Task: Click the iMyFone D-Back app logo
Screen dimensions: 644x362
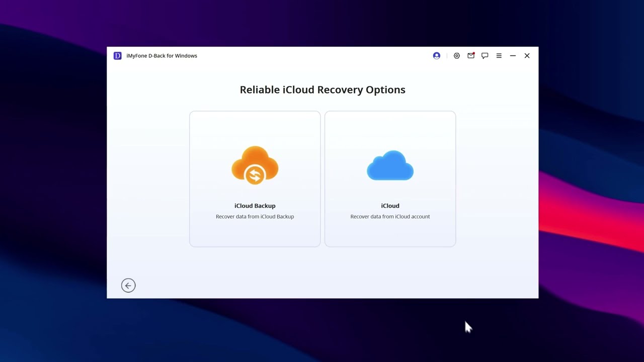Action: (x=118, y=56)
